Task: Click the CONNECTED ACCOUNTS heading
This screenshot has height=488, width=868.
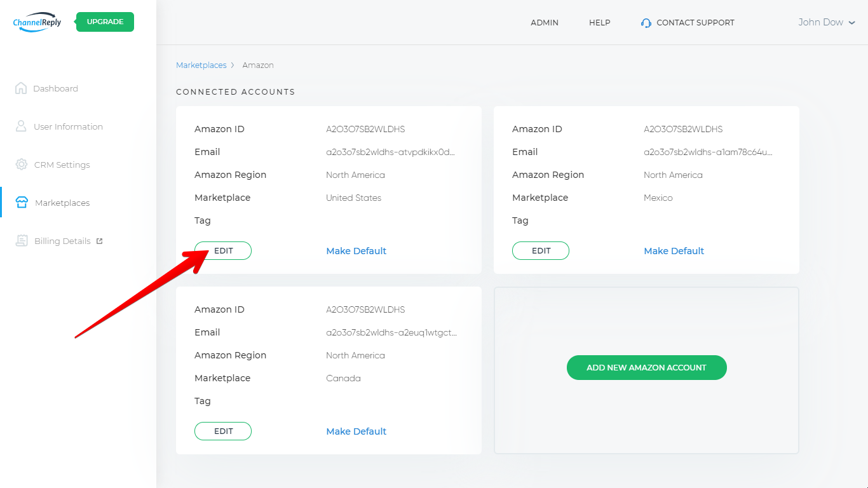Action: [x=236, y=91]
